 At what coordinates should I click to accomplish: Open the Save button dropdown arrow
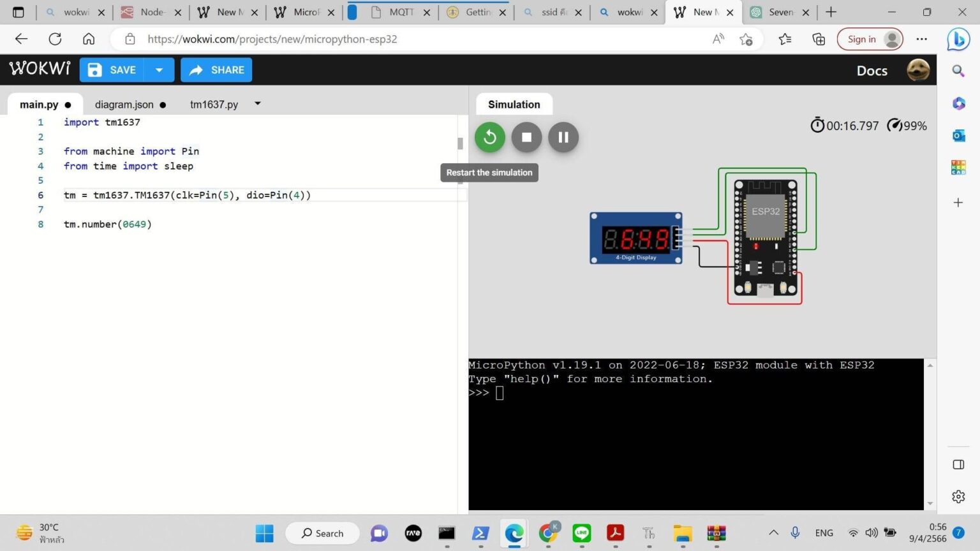click(x=159, y=70)
